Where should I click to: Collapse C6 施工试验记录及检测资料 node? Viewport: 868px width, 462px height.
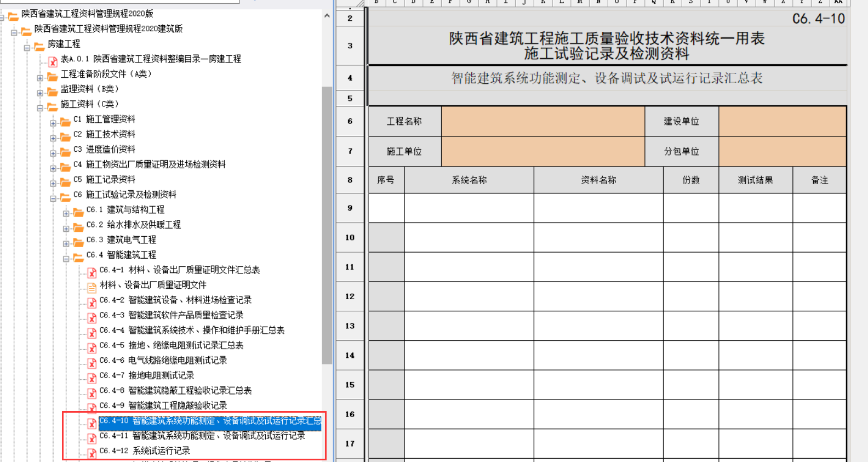point(53,198)
